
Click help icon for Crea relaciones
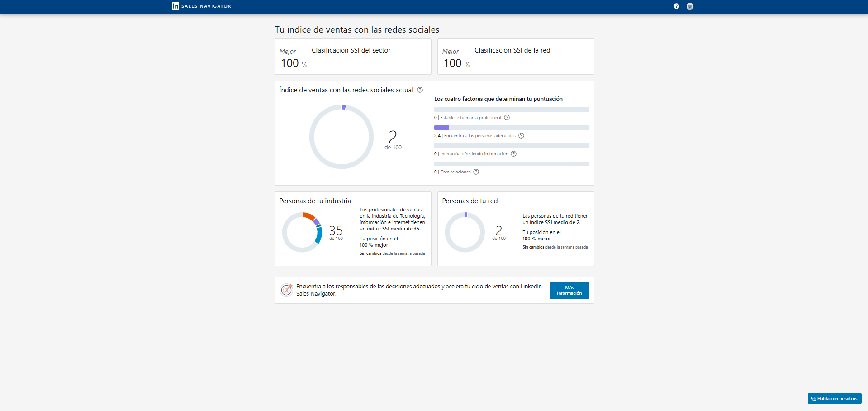tap(476, 172)
